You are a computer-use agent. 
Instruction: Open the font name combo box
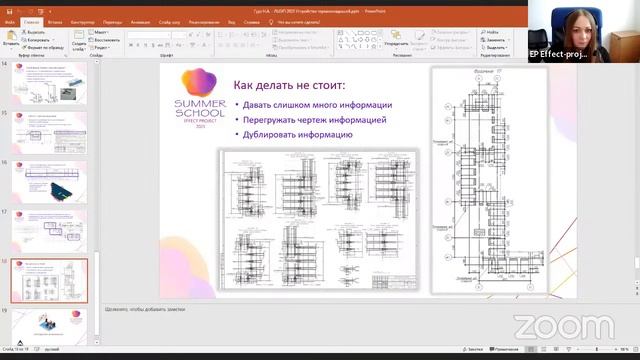[149, 36]
